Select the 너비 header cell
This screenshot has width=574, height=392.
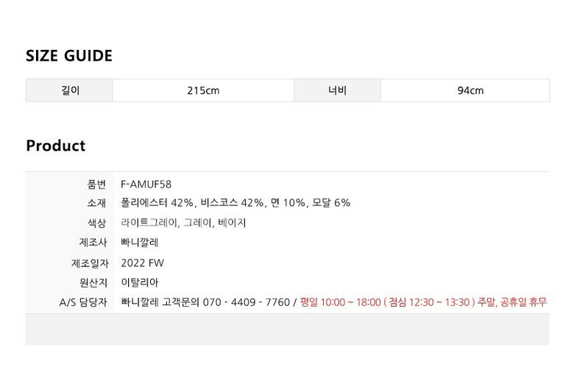(x=338, y=90)
